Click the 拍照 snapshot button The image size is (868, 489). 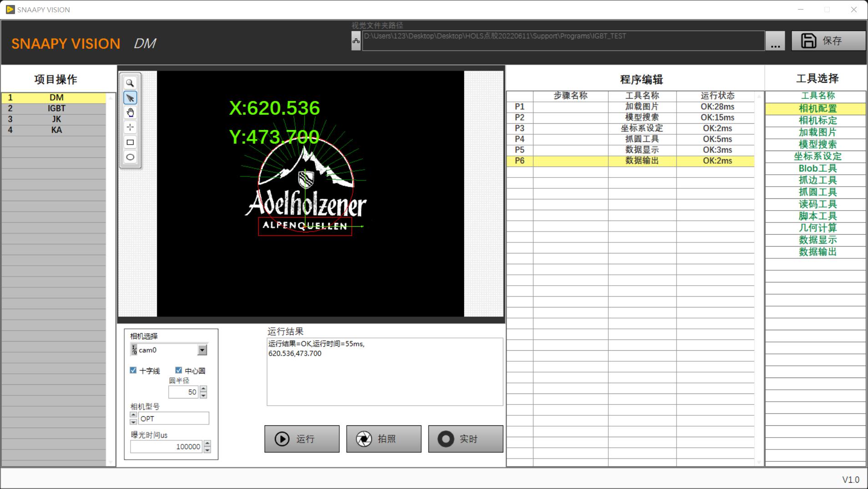coord(384,439)
